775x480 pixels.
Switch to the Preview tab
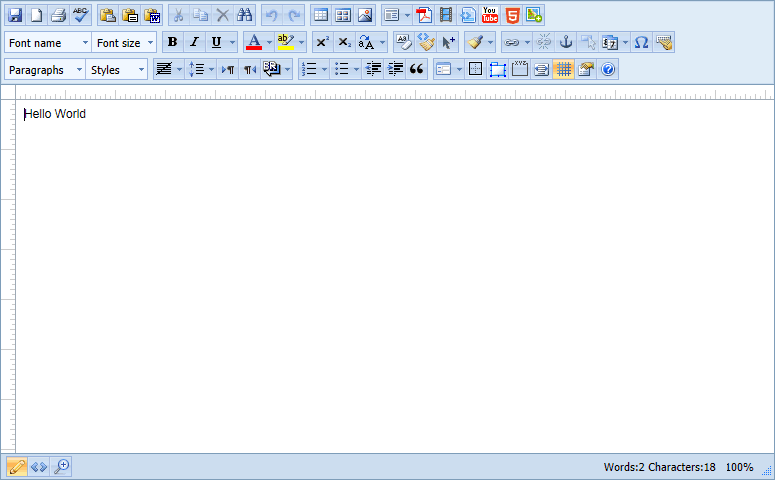[61, 467]
